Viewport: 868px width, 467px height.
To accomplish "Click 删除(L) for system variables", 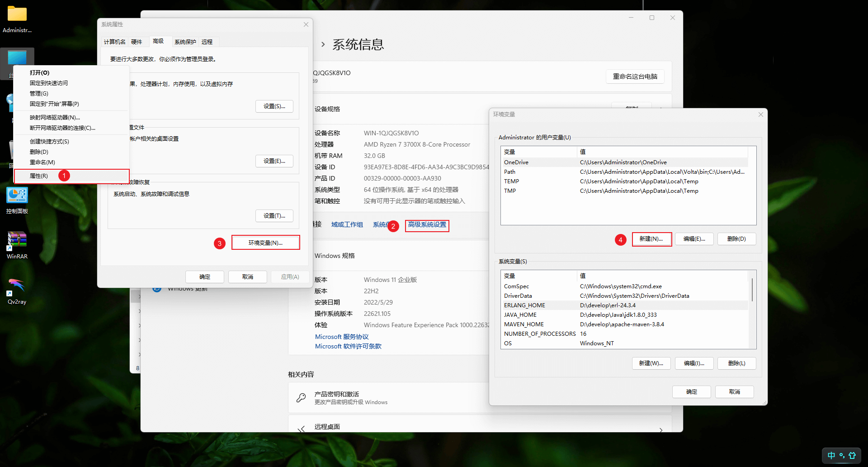I will [737, 363].
